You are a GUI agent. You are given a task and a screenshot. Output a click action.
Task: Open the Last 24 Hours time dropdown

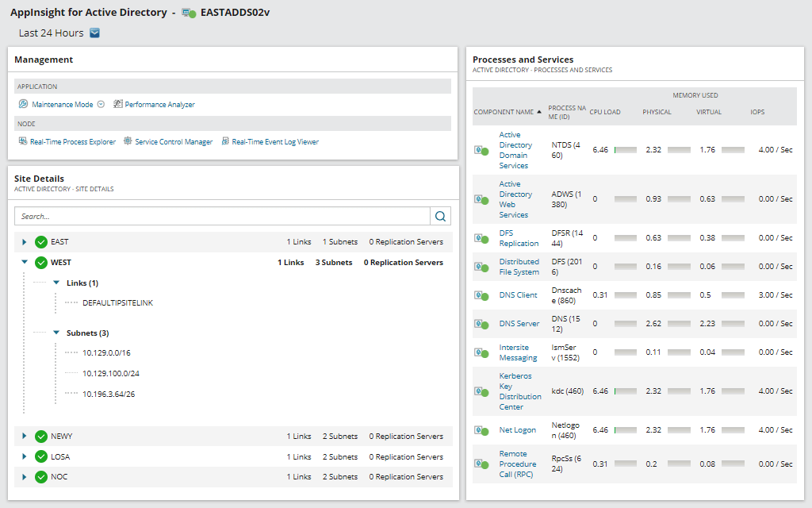94,33
